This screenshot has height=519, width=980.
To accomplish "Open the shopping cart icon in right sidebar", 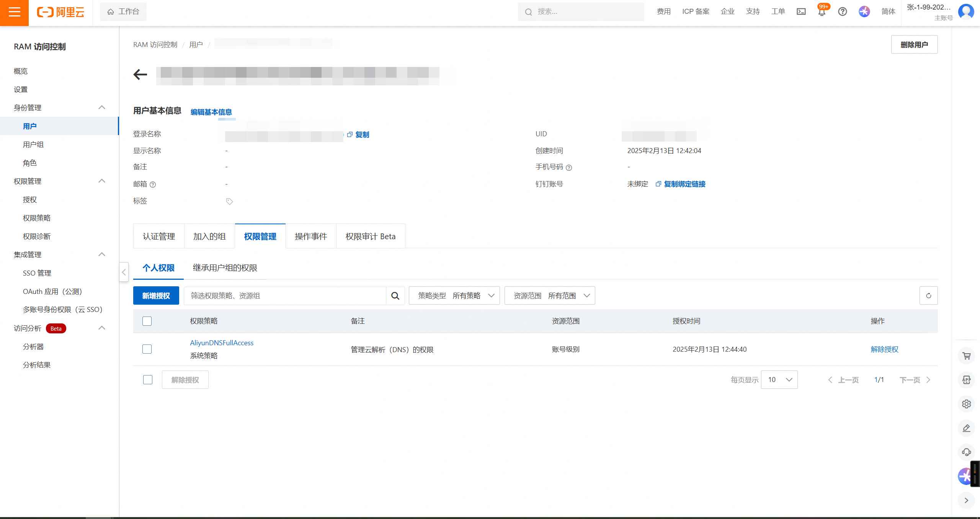I will click(x=966, y=356).
